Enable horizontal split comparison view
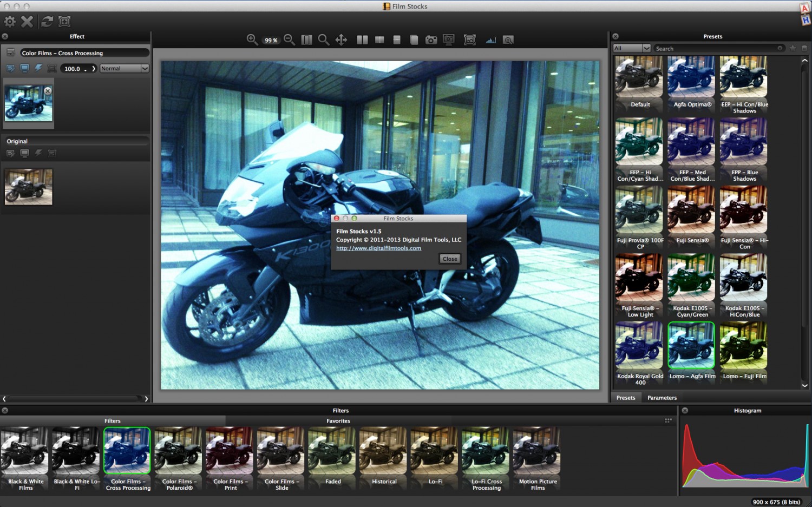Viewport: 812px width, 507px height. point(397,40)
